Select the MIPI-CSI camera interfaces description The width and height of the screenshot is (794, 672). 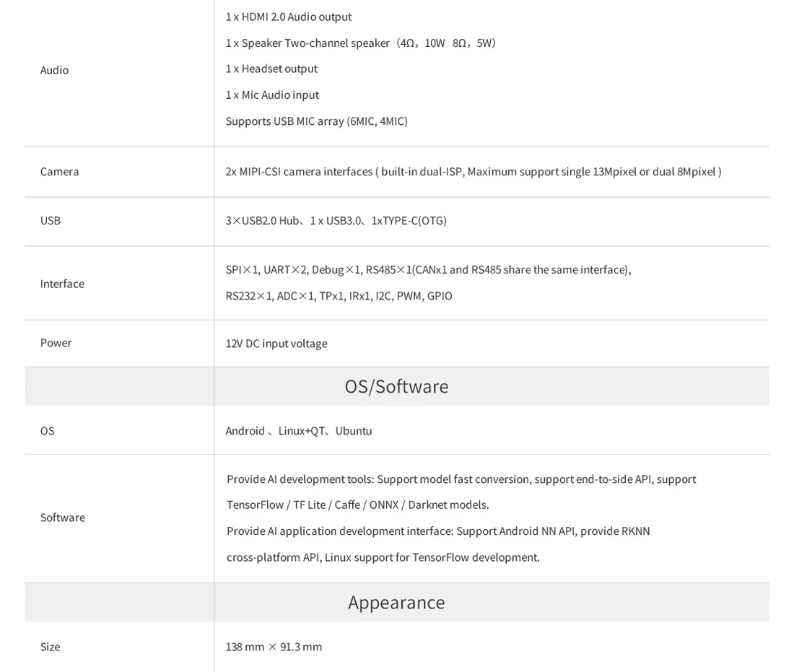point(473,172)
